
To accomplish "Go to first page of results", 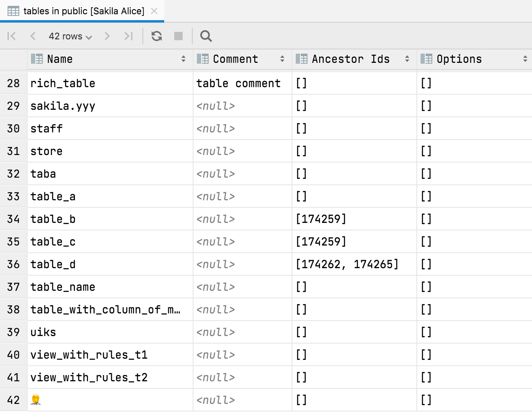I will click(x=12, y=36).
